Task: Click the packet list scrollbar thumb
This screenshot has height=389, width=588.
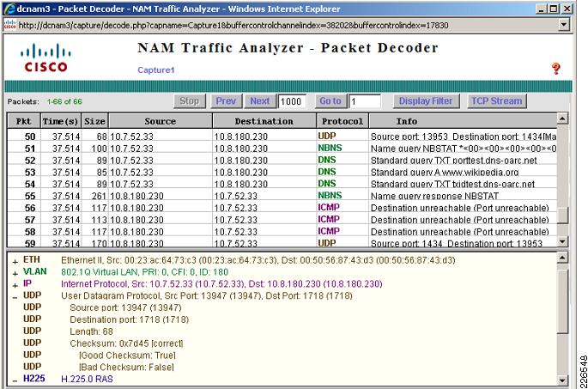Action: click(x=562, y=215)
